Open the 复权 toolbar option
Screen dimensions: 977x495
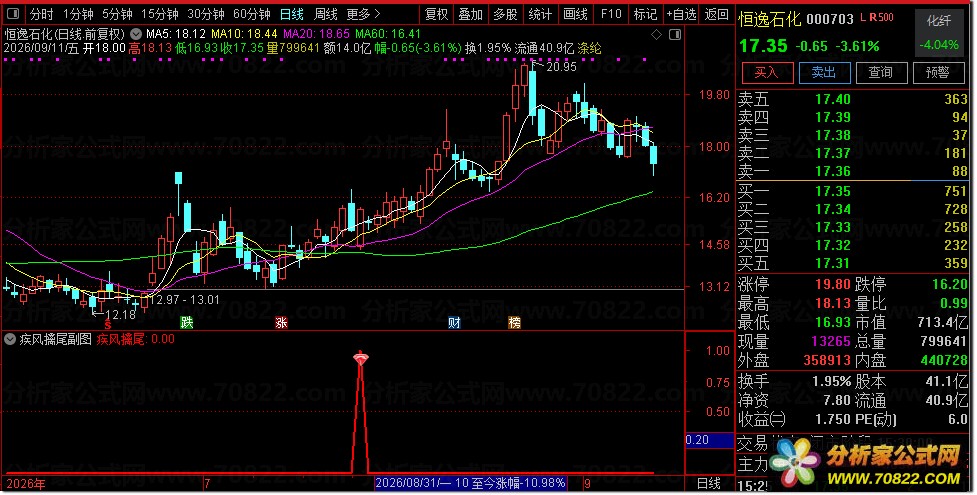[436, 14]
